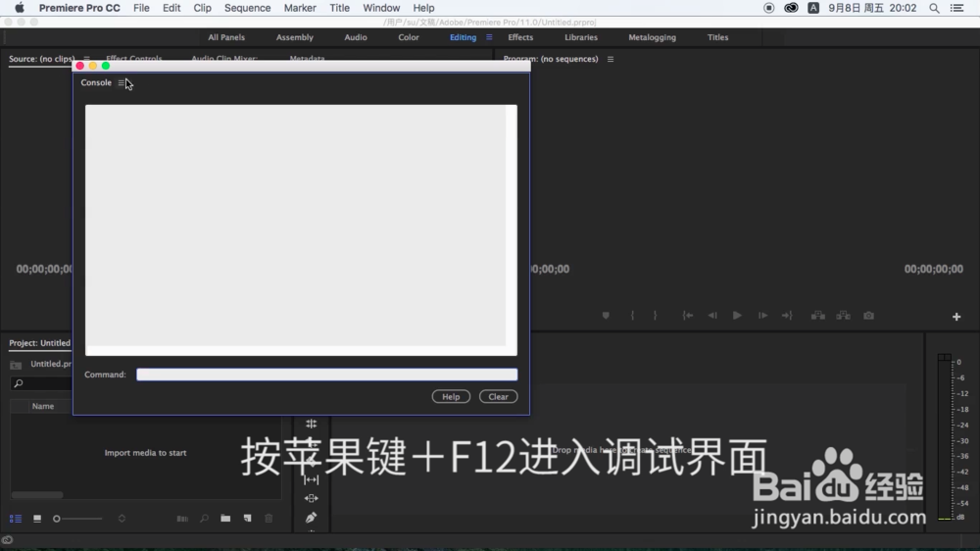Switch to Audio workspace
Viewport: 980px width, 551px height.
356,37
